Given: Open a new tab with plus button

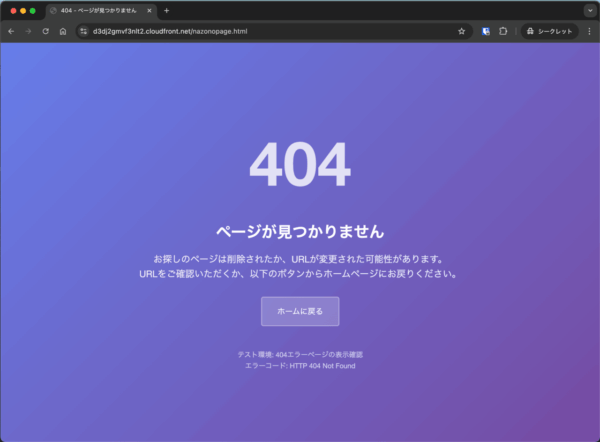Looking at the screenshot, I should [x=167, y=10].
